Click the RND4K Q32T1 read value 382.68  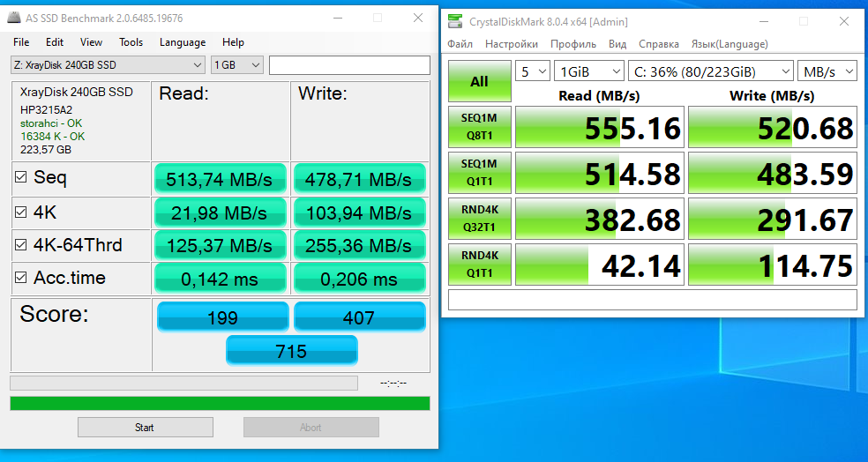click(x=600, y=219)
